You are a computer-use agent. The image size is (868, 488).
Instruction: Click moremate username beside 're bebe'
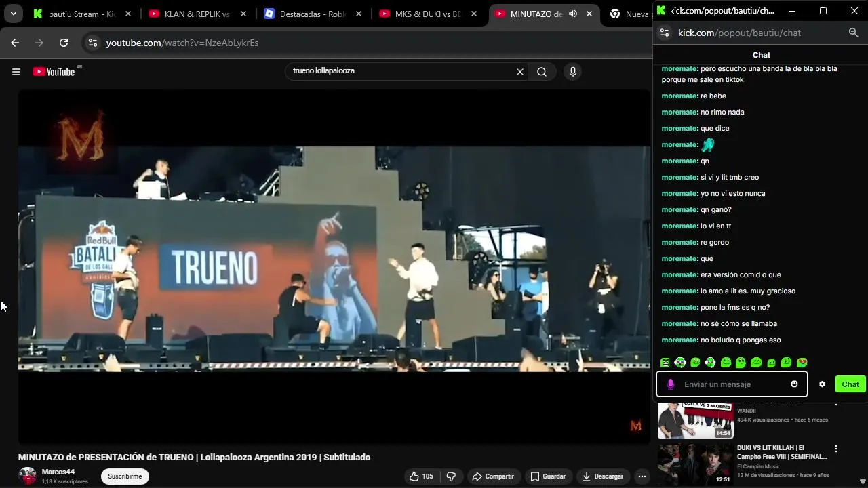pos(679,96)
